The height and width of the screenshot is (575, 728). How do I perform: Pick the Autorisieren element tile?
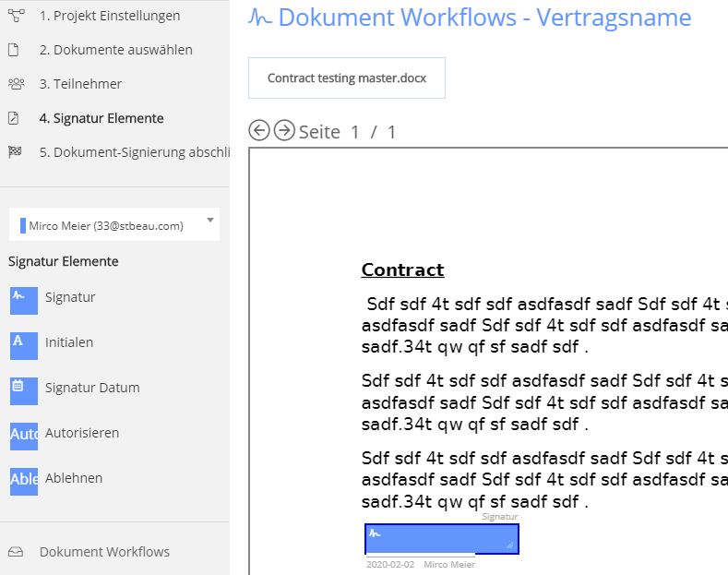(24, 437)
